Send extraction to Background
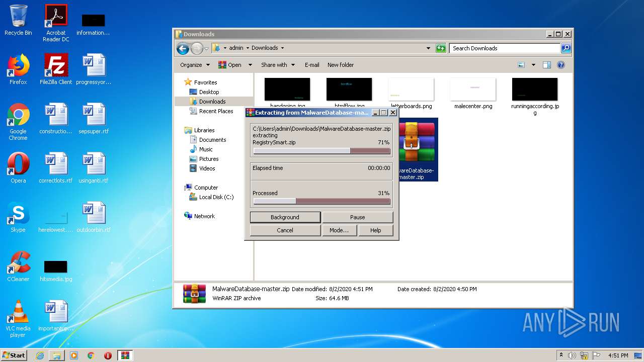The width and height of the screenshot is (644, 362). [x=285, y=217]
